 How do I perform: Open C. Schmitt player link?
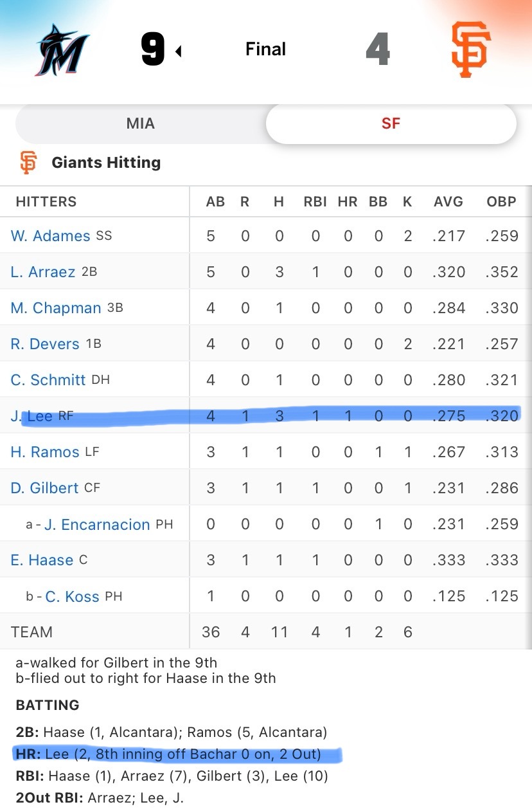pyautogui.click(x=48, y=380)
